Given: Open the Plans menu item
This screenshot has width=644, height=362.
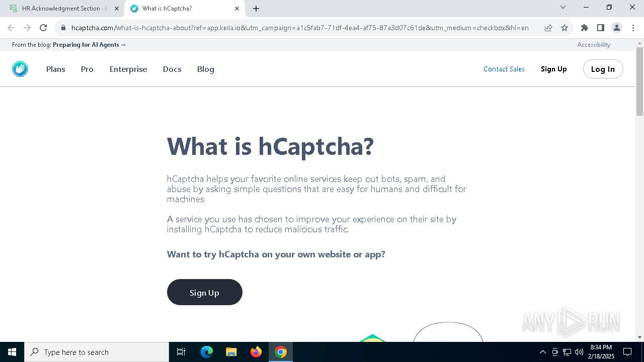Looking at the screenshot, I should coord(56,69).
